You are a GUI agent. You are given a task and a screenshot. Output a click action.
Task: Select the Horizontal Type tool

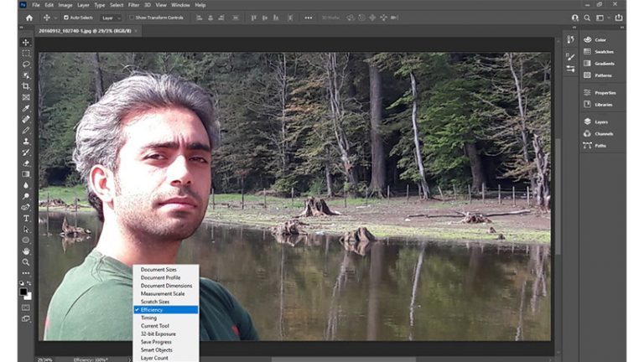click(26, 218)
